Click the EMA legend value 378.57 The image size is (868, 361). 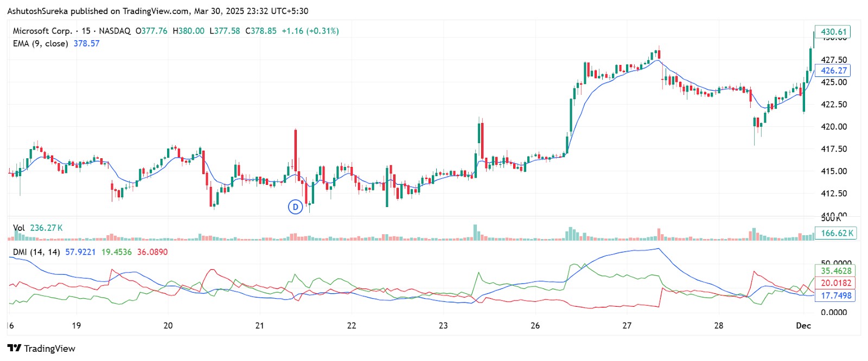[87, 43]
